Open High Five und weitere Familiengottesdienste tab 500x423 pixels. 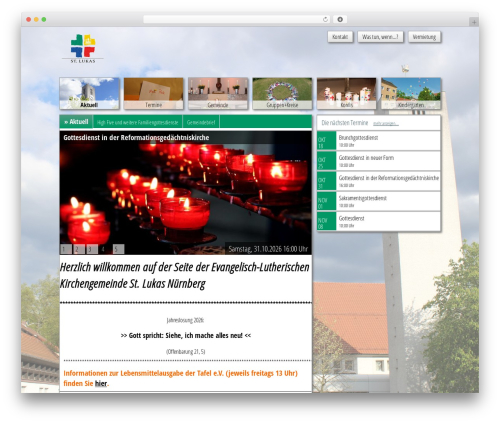[138, 122]
